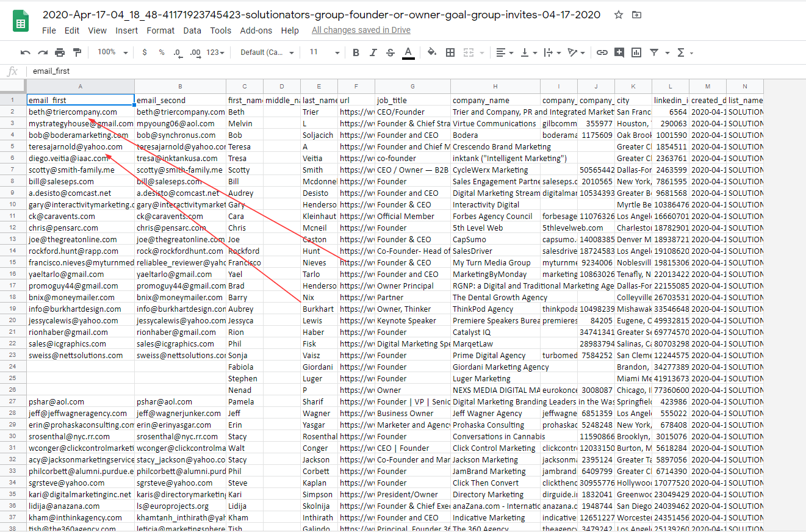Select the 'job_title' header cell

point(413,100)
